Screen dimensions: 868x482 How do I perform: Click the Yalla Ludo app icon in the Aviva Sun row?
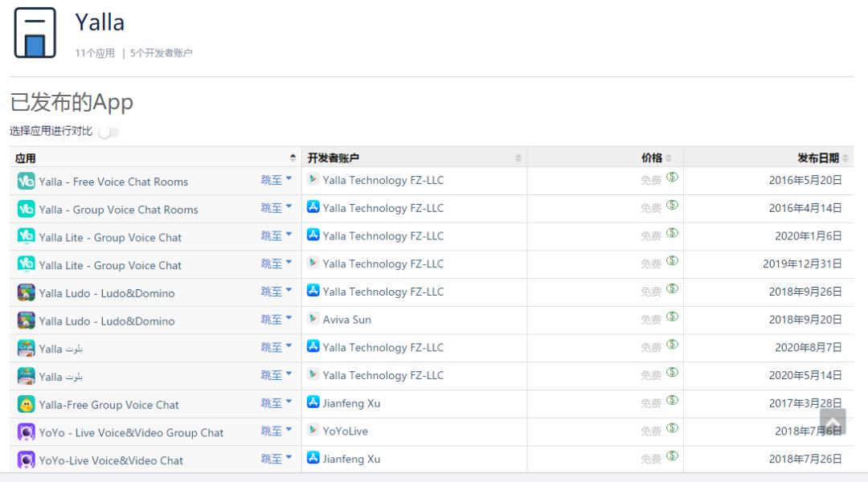(x=26, y=321)
